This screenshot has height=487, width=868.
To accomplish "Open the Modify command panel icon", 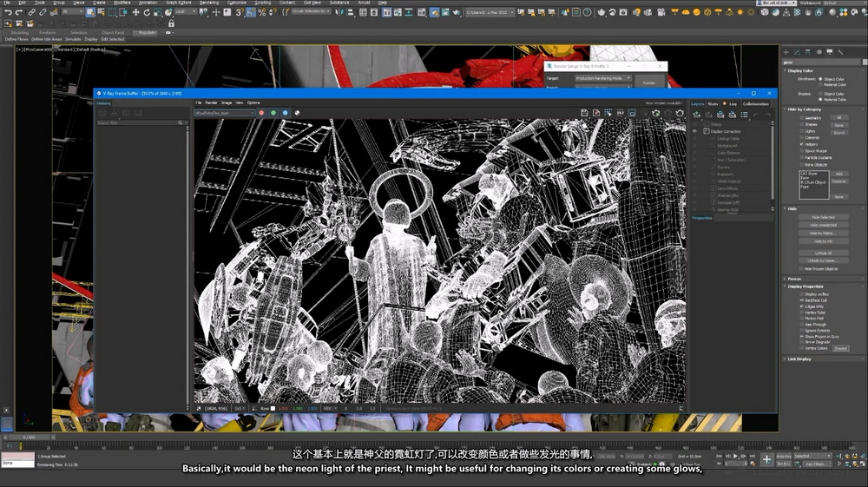I will [797, 52].
